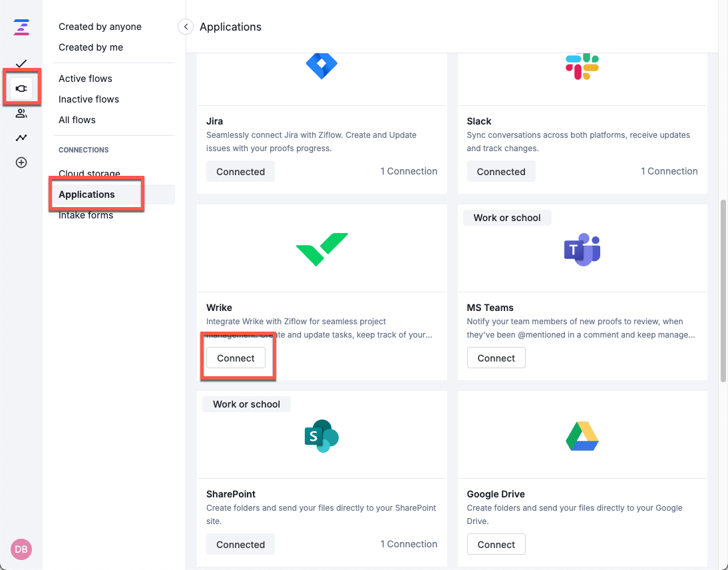The height and width of the screenshot is (570, 728).
Task: Open Slack's 1 Connection link
Action: tap(669, 171)
